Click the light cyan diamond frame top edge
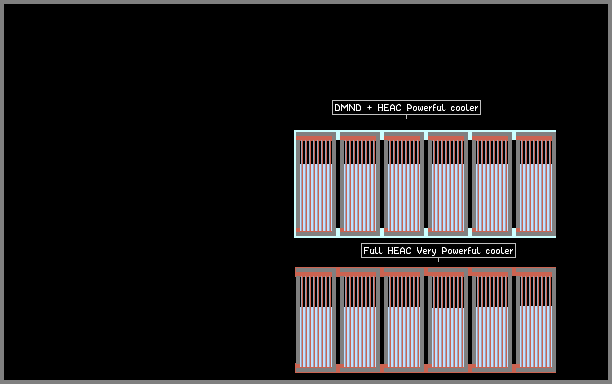The height and width of the screenshot is (384, 612). (425, 131)
